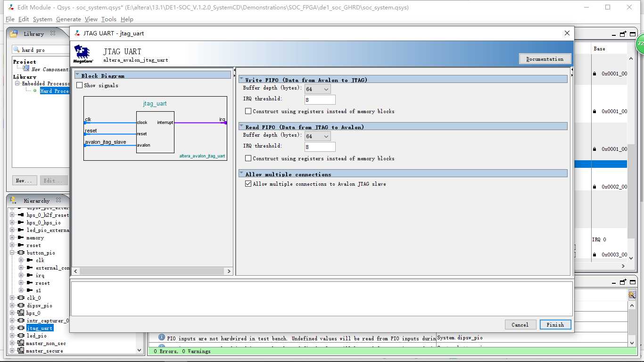Select dipsw_pio in Hierarchy tree

click(40, 305)
